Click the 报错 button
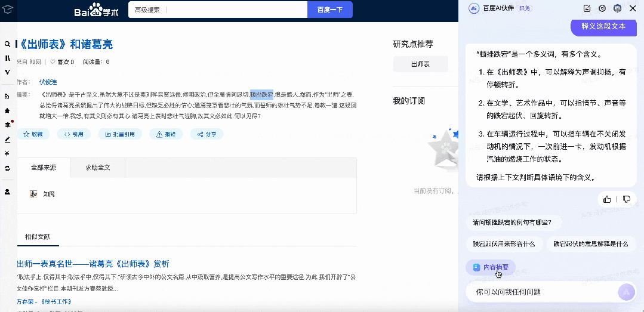Viewport: 644px width, 312px height. click(165, 134)
